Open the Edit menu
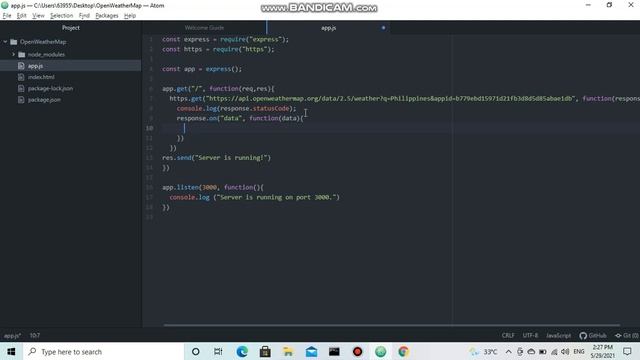The height and width of the screenshot is (360, 640). 21,16
